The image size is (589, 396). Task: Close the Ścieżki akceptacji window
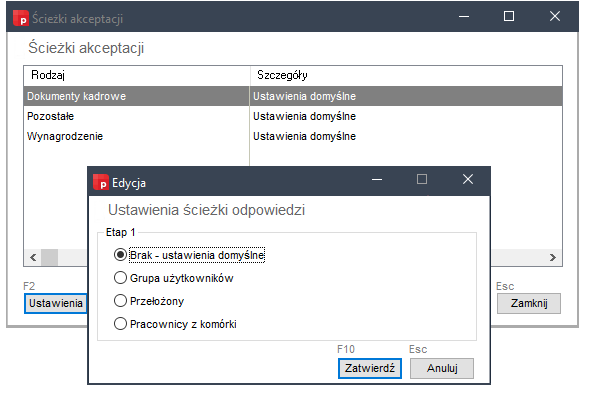click(555, 16)
